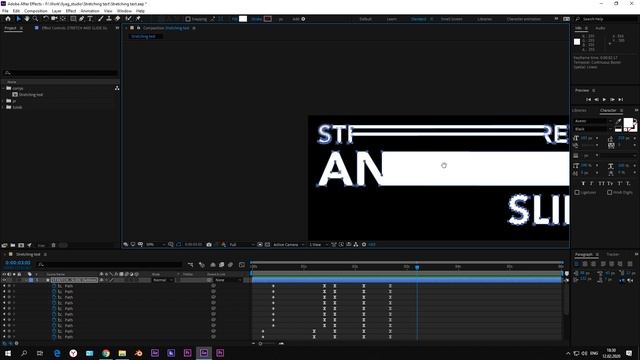This screenshot has width=640, height=360.
Task: Select the Small Screen workspace
Action: pos(451,19)
